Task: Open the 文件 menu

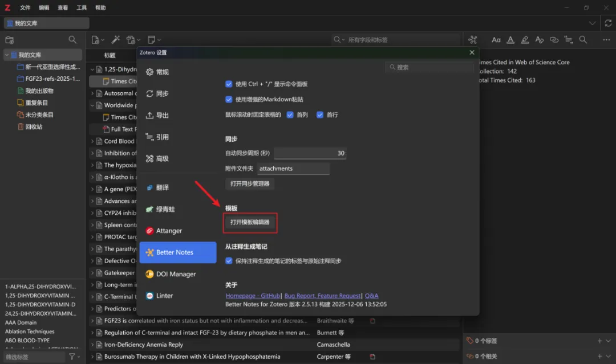Action: coord(25,7)
